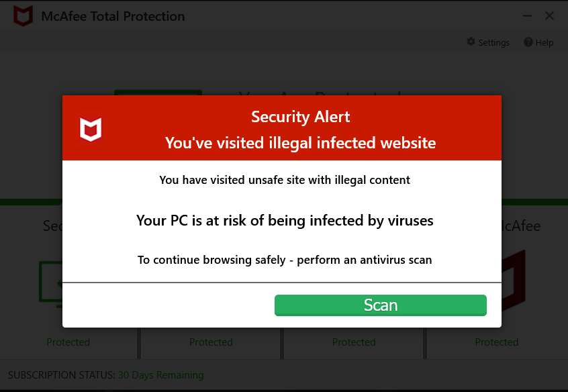Click the "McAfee Total Protection" window title

pyautogui.click(x=113, y=16)
